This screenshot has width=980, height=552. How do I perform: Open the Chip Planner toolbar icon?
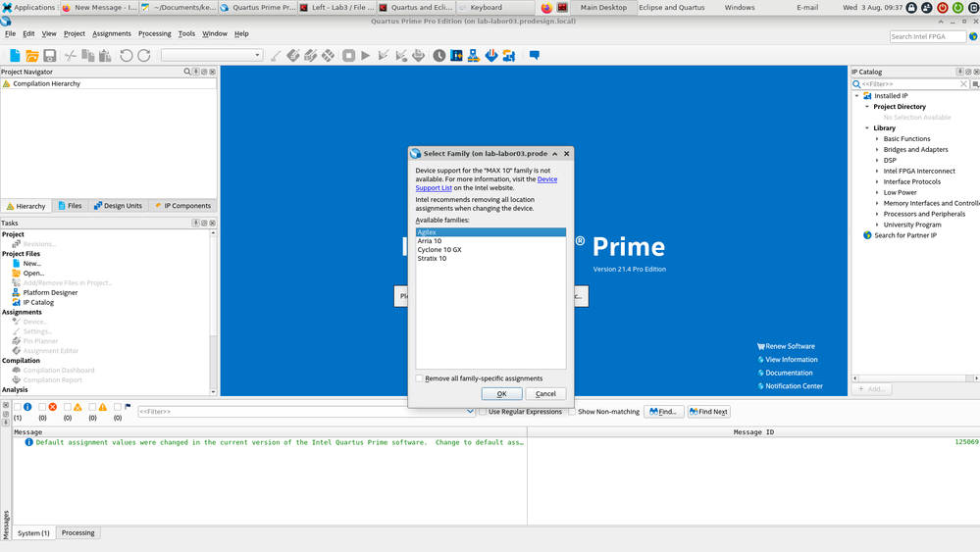click(457, 56)
